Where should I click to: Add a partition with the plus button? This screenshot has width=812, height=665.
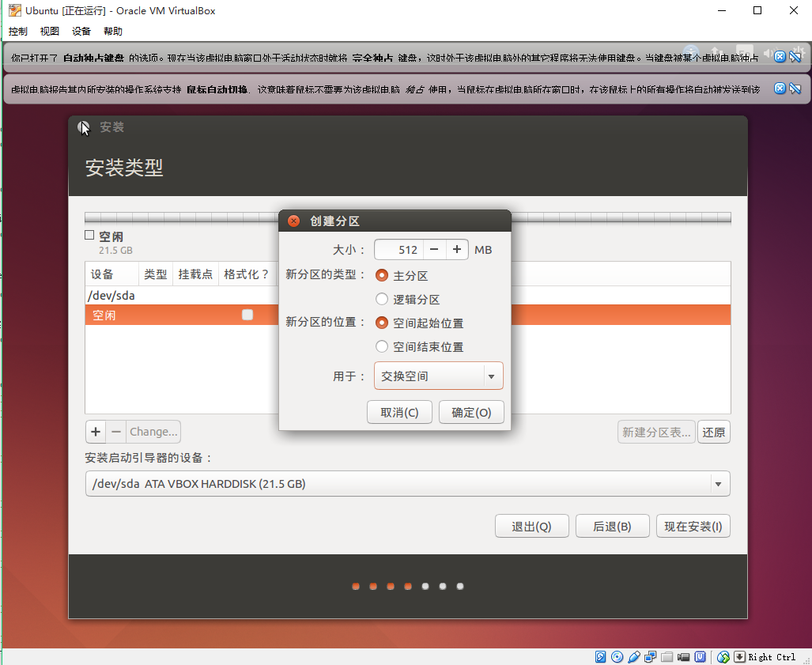tap(96, 432)
